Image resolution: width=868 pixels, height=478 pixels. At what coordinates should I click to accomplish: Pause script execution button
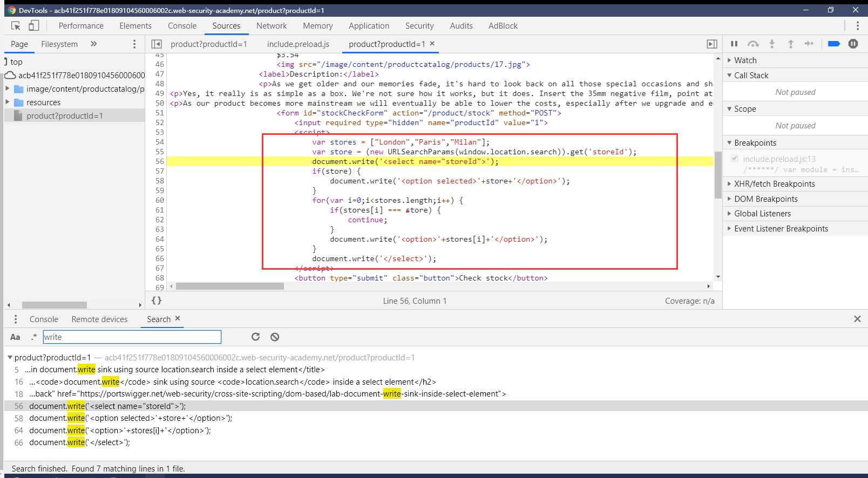pos(734,44)
